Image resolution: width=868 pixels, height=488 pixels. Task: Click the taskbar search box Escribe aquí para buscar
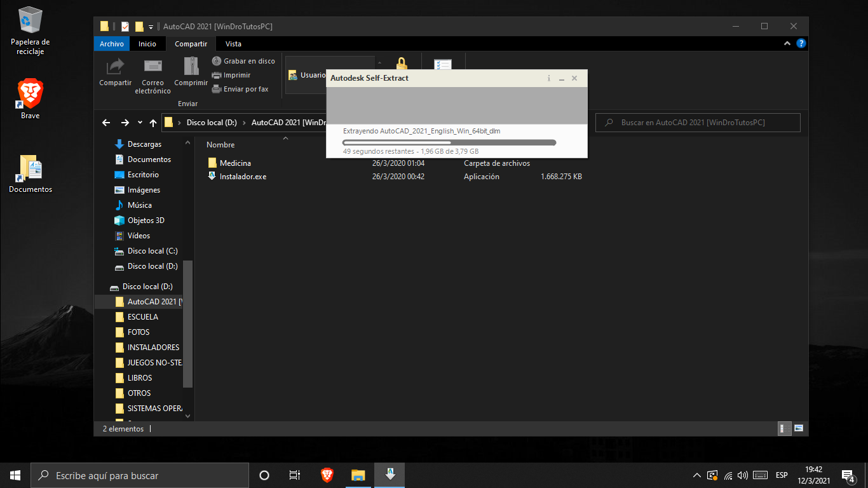point(140,475)
